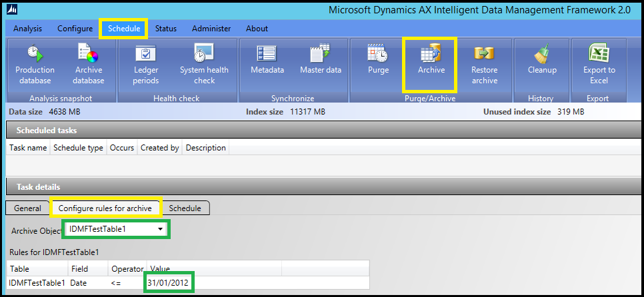Switch to the General tab
This screenshot has height=297, width=644.
[27, 208]
